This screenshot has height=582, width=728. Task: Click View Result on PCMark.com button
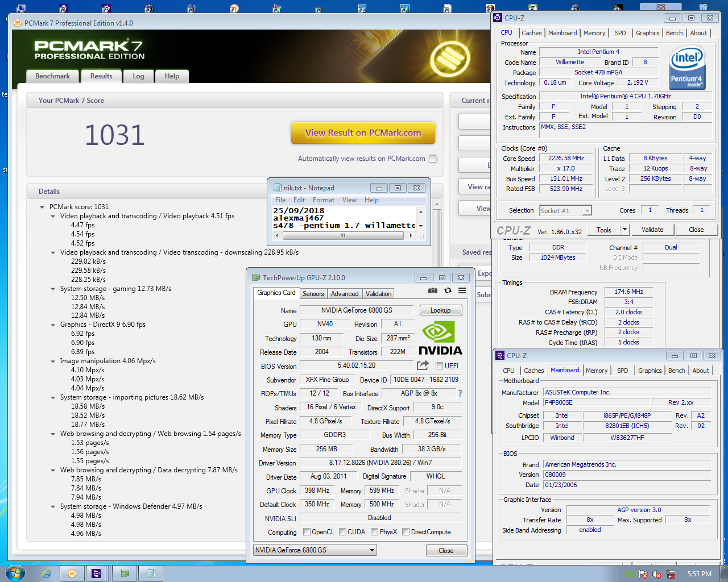tap(363, 133)
